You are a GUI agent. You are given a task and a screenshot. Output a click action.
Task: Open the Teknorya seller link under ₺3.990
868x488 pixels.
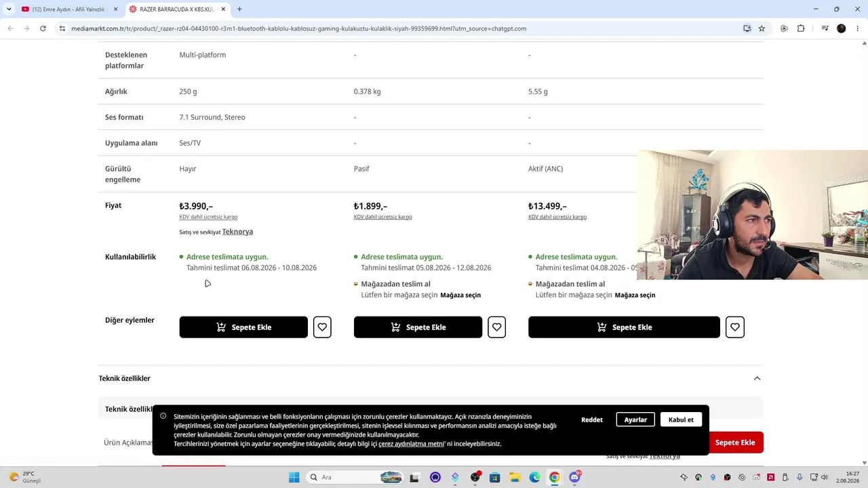(237, 232)
